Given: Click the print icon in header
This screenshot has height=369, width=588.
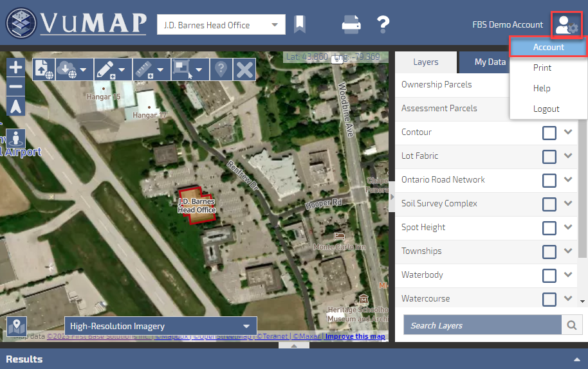Looking at the screenshot, I should pos(351,25).
